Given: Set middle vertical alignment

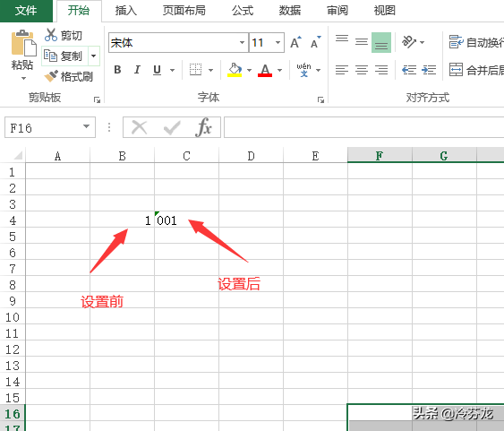Looking at the screenshot, I should [x=362, y=42].
